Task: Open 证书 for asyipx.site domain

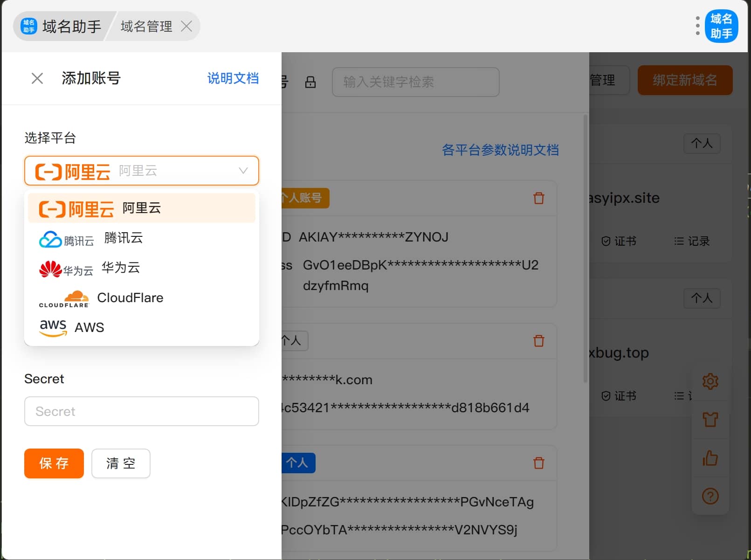Action: 619,241
